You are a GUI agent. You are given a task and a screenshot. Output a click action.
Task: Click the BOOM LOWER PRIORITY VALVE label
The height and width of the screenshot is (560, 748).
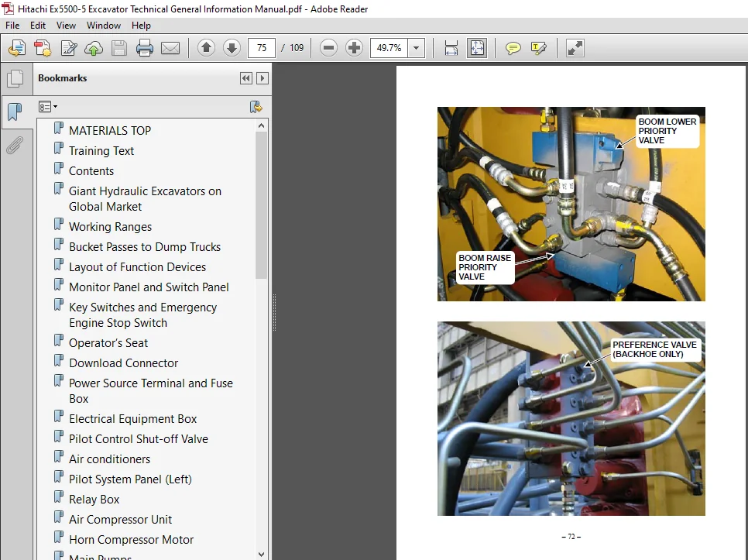click(x=667, y=131)
